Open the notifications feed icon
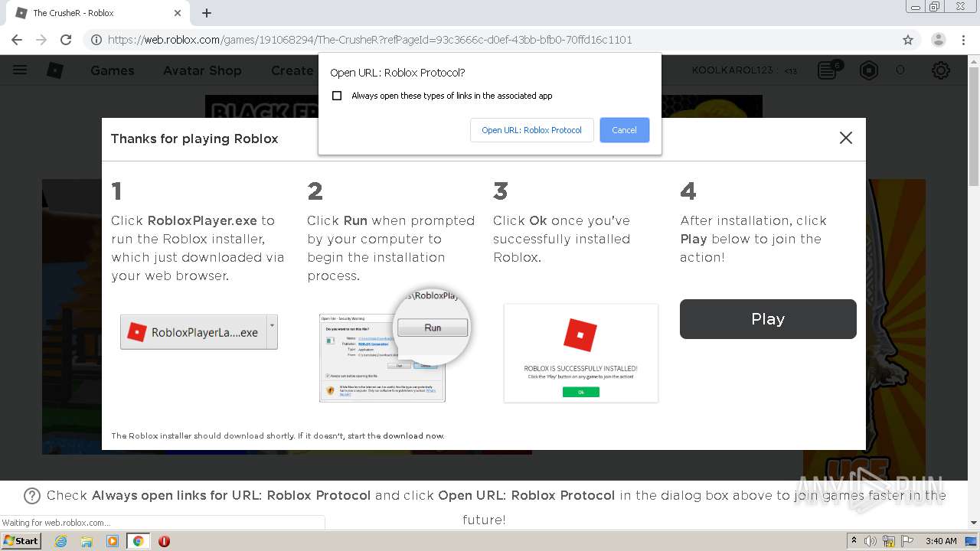Image resolution: width=980 pixels, height=551 pixels. click(828, 70)
